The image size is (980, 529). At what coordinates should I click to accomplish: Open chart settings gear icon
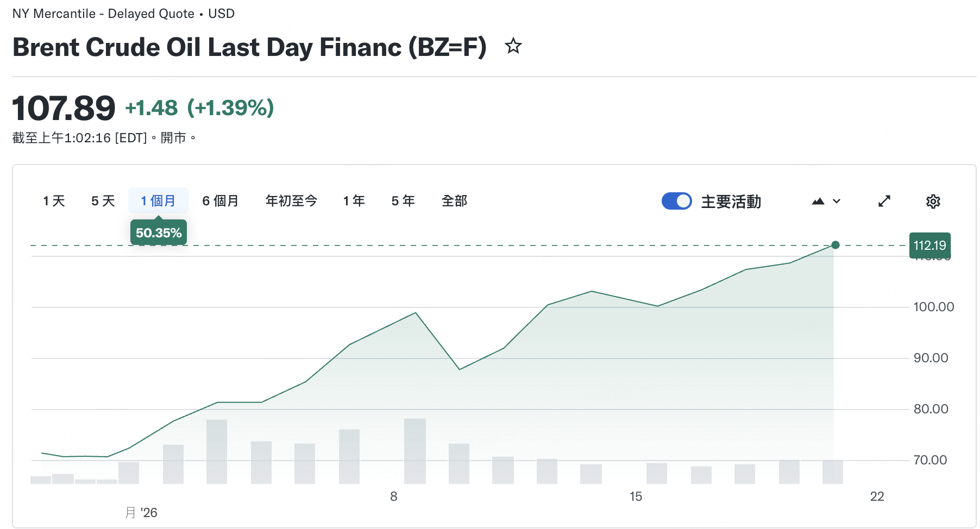click(x=933, y=201)
